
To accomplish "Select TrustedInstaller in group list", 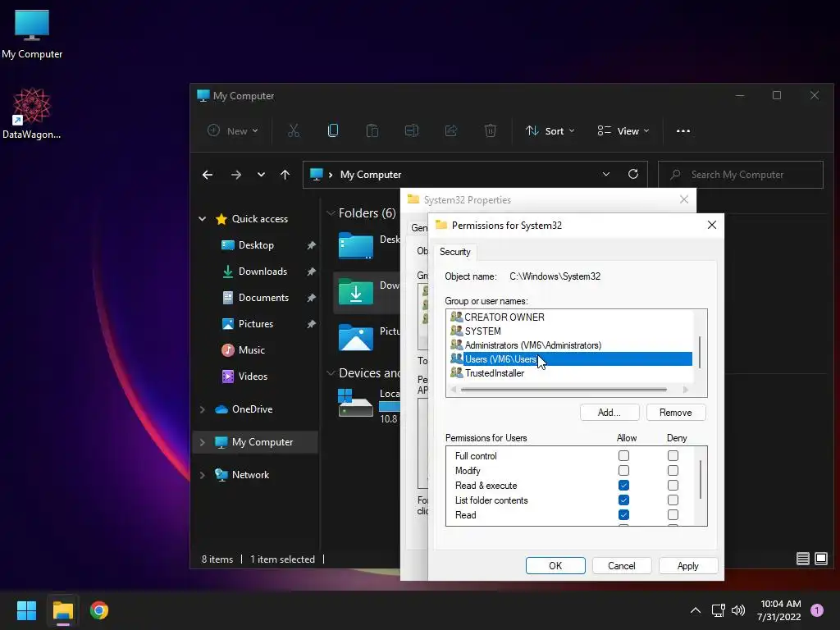I will click(x=495, y=373).
